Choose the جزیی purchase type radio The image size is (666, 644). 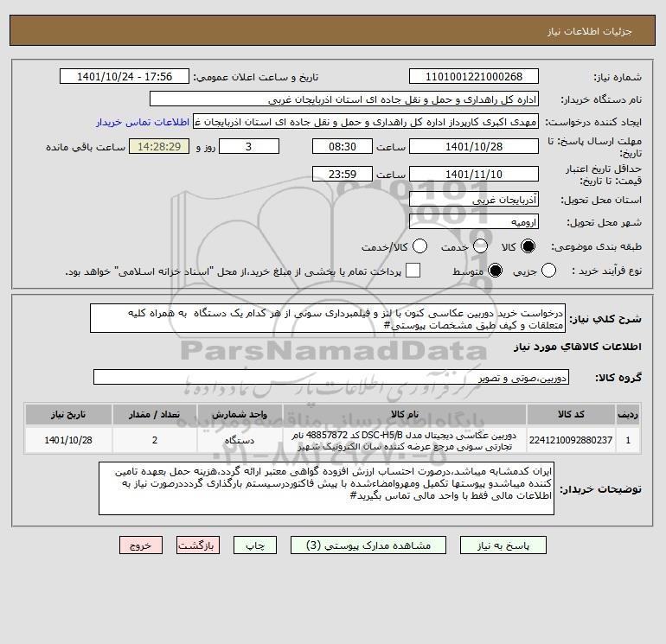click(x=548, y=271)
